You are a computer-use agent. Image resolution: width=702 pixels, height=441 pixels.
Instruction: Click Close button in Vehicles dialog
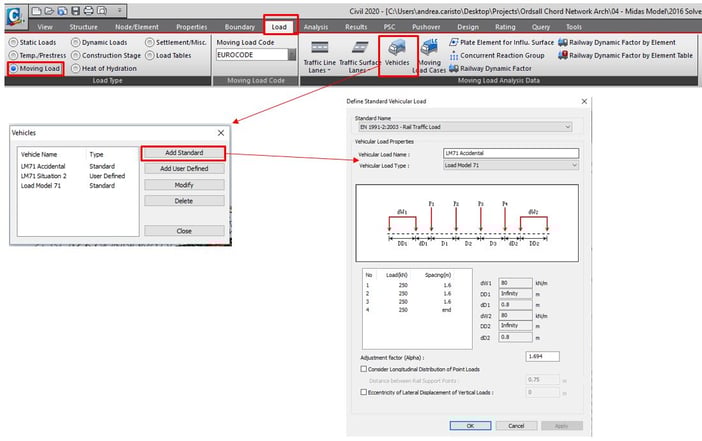click(184, 231)
